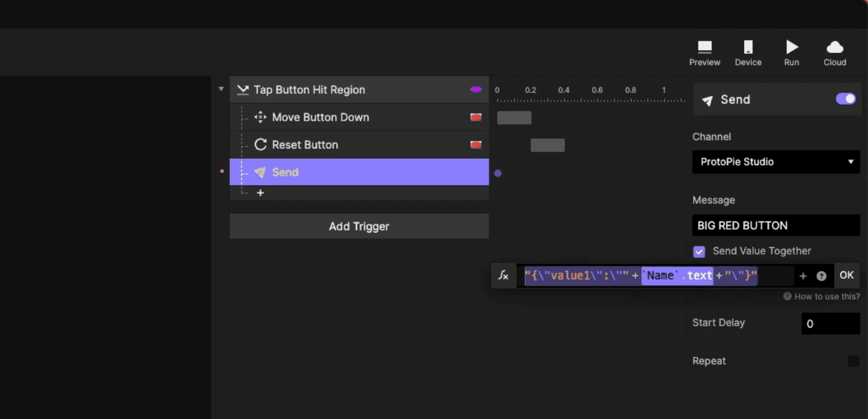Click the paper plane icon in the Send panel header
The image size is (868, 419).
click(707, 100)
